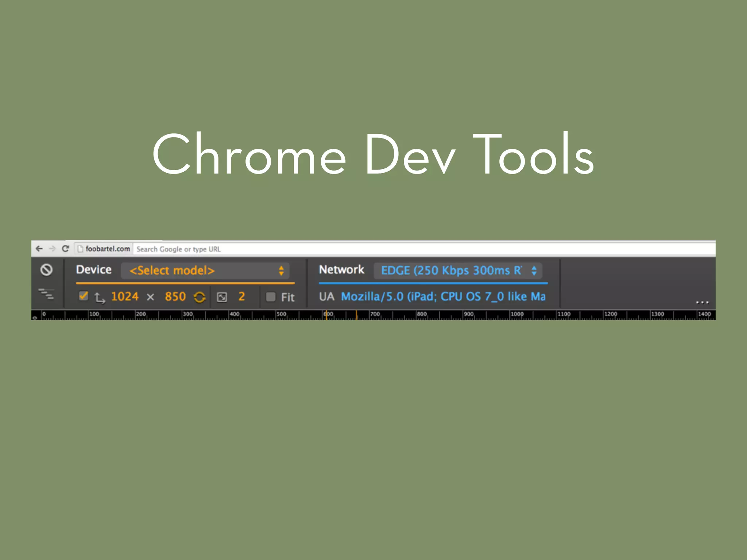Click the Search Google or type URL box
Image resolution: width=747 pixels, height=560 pixels.
[x=424, y=249]
